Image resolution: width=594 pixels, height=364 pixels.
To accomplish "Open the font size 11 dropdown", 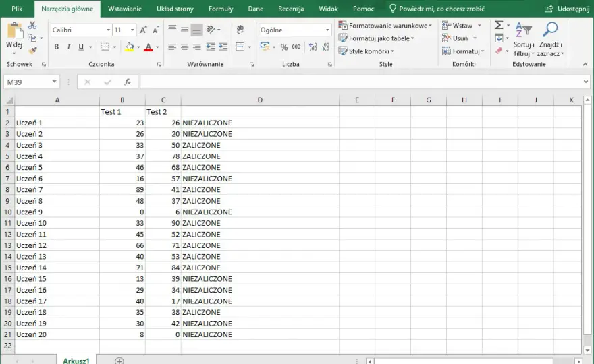I will coord(132,30).
